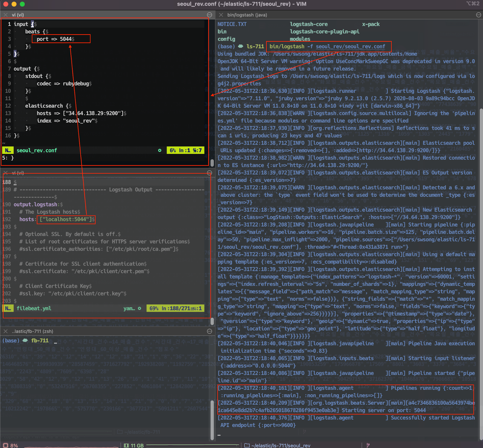Select the ..lastic/fb-711 (zsh) pane title
Image resolution: width=483 pixels, height=448 pixels.
point(33,331)
